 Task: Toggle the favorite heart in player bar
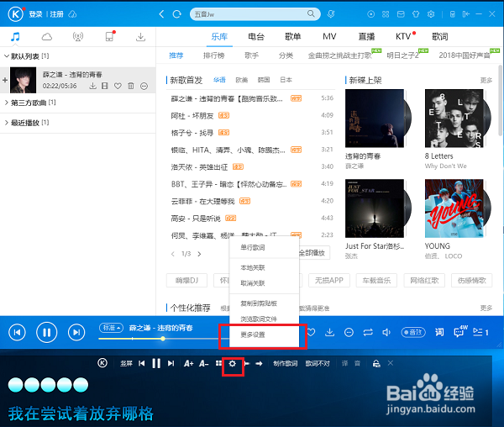(311, 332)
